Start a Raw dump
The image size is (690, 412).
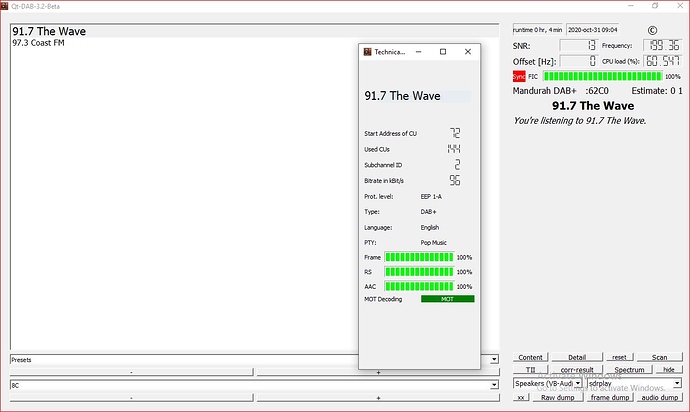(558, 397)
